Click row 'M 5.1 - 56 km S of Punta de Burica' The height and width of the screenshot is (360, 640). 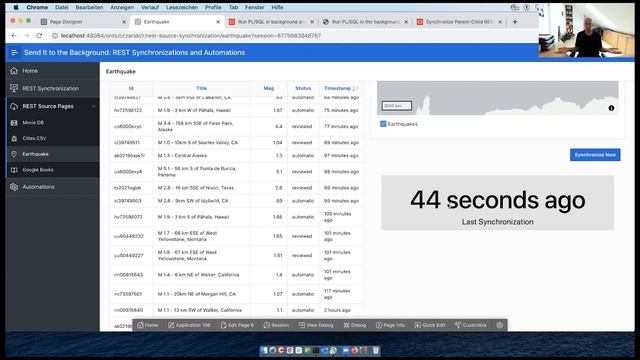[236, 172]
